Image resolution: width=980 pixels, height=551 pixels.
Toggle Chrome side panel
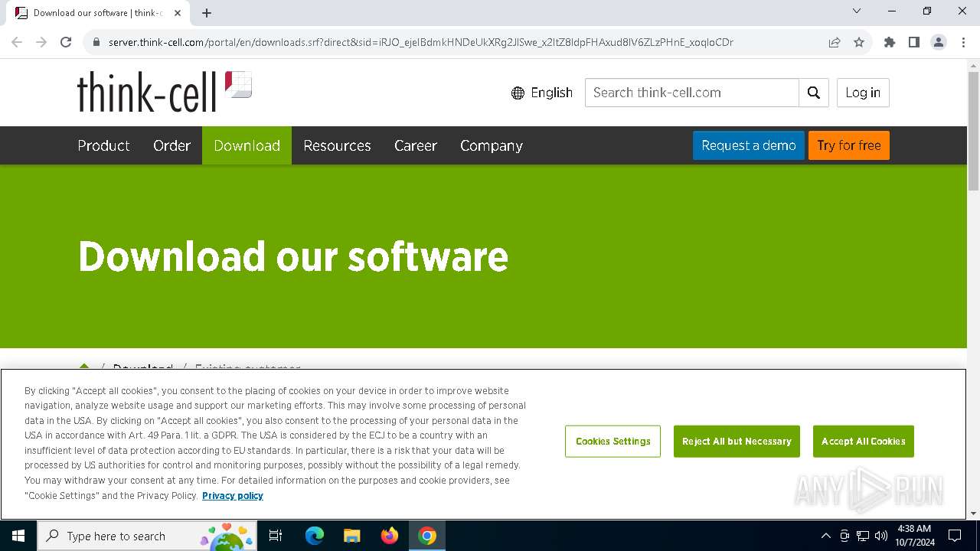click(914, 42)
